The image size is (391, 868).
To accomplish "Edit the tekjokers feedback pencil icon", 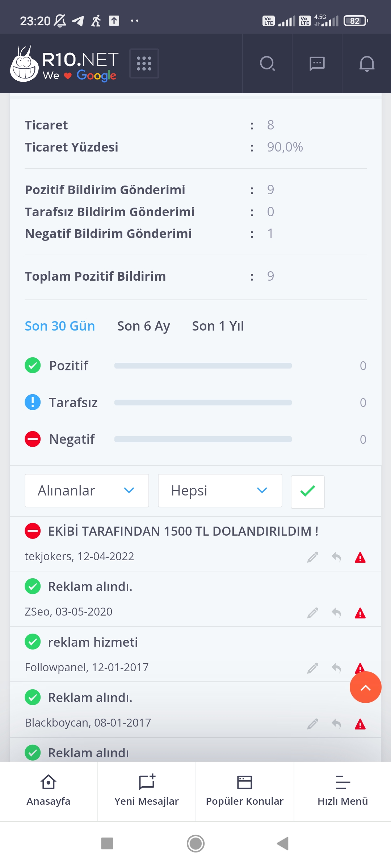I will point(313,557).
